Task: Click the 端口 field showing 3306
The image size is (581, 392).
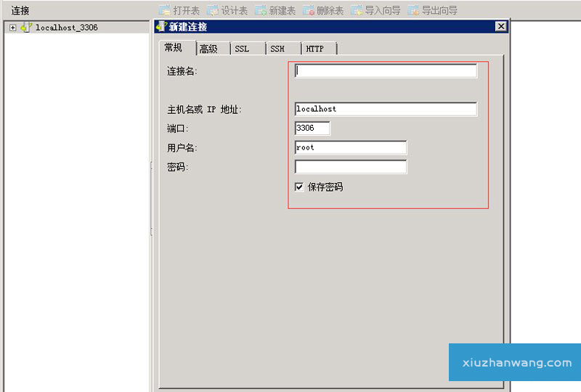Action: [x=312, y=128]
